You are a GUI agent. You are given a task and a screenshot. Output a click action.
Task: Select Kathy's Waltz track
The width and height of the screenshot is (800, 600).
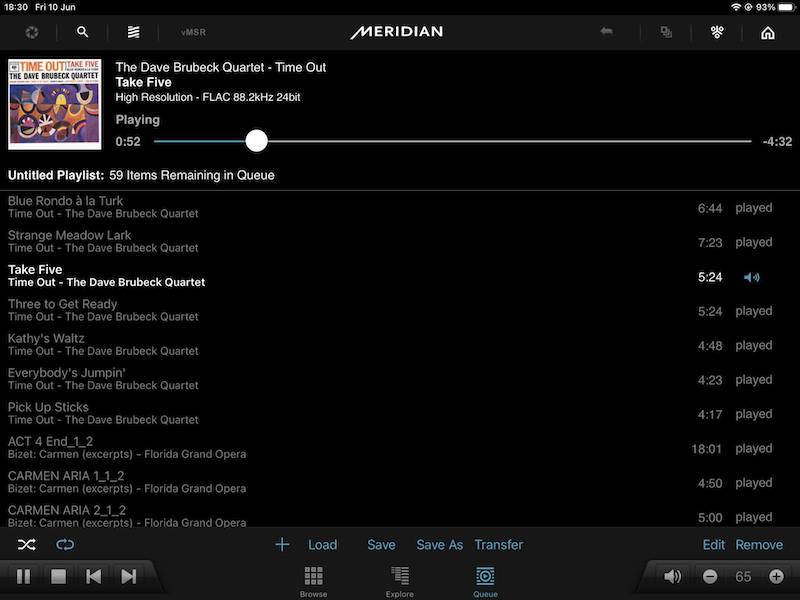click(400, 344)
